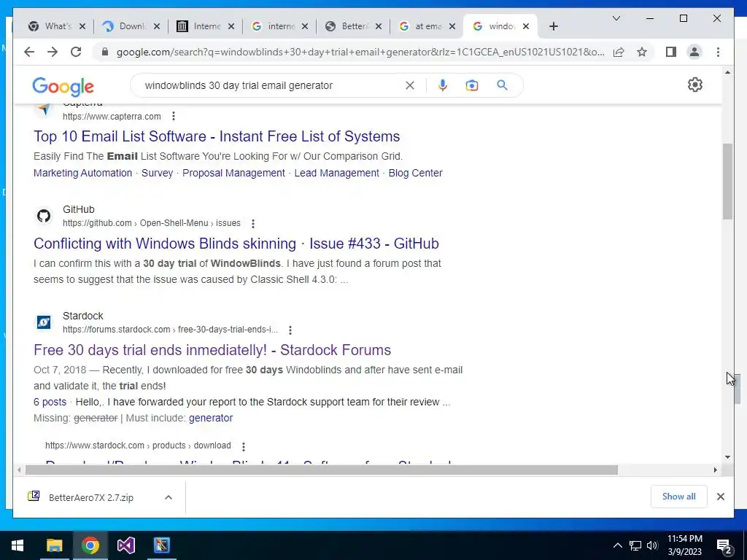747x560 pixels.
Task: Open the Survey sitelink
Action: point(158,173)
